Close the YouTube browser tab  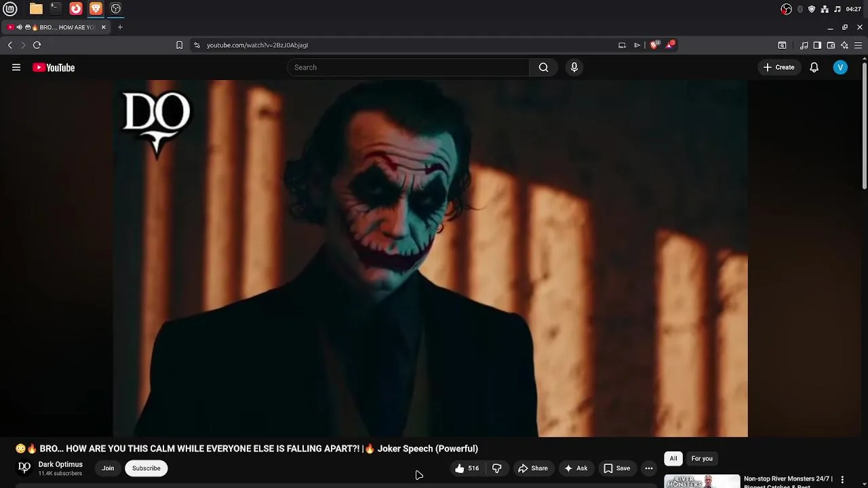(x=103, y=27)
